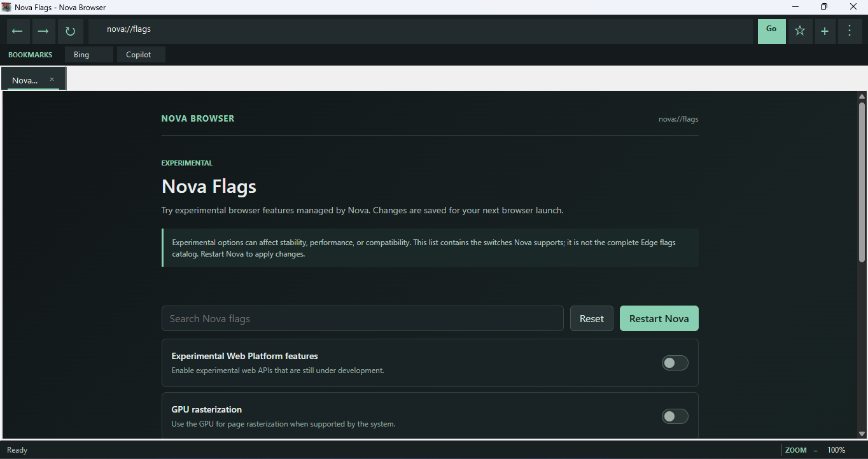Close the Nova tab with its x

[x=52, y=80]
